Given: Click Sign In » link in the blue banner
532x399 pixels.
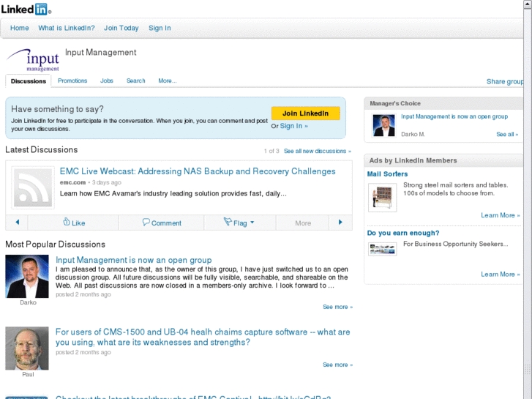Looking at the screenshot, I should click(x=294, y=126).
